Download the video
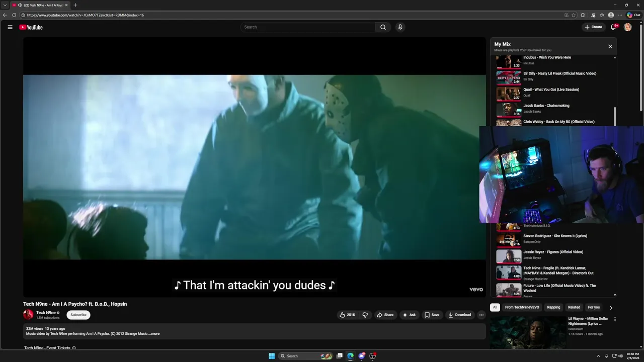644x362 pixels. click(x=460, y=315)
